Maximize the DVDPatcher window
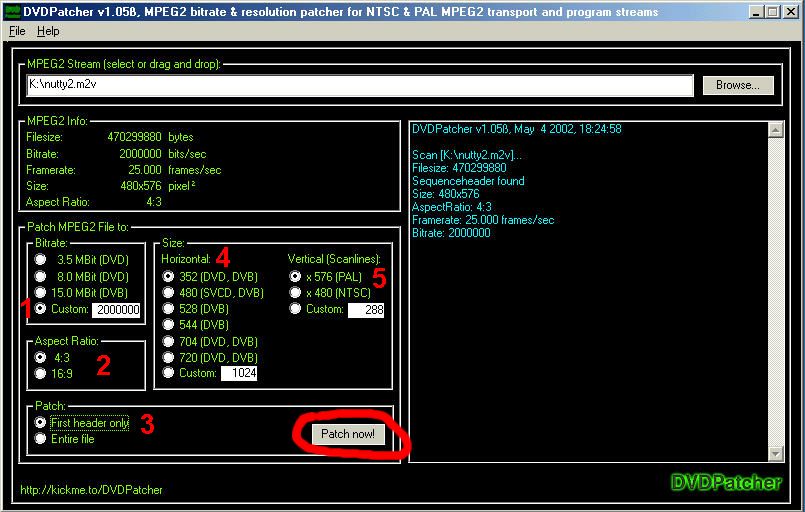This screenshot has height=512, width=805. click(772, 12)
